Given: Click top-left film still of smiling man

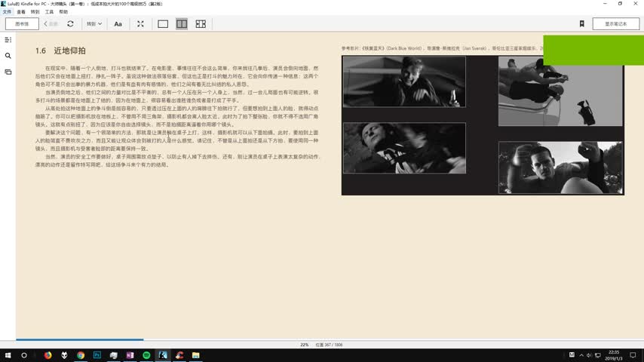Looking at the screenshot, I should click(404, 81).
